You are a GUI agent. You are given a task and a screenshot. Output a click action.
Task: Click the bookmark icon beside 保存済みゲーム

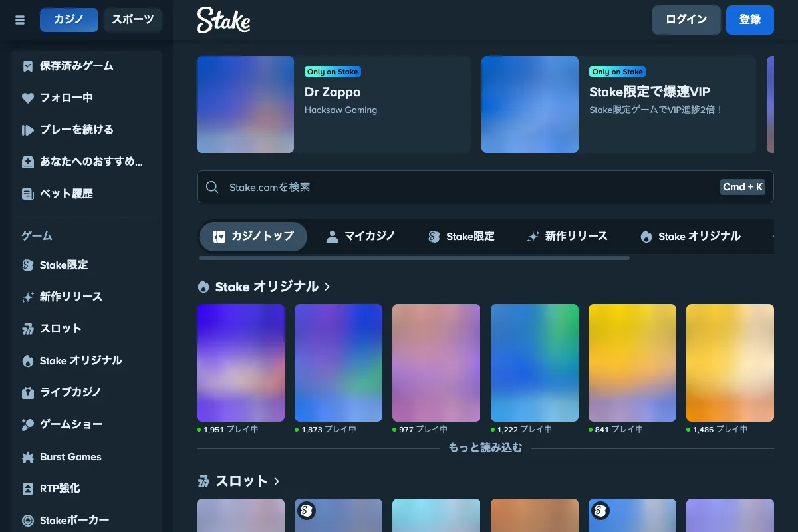(x=27, y=66)
